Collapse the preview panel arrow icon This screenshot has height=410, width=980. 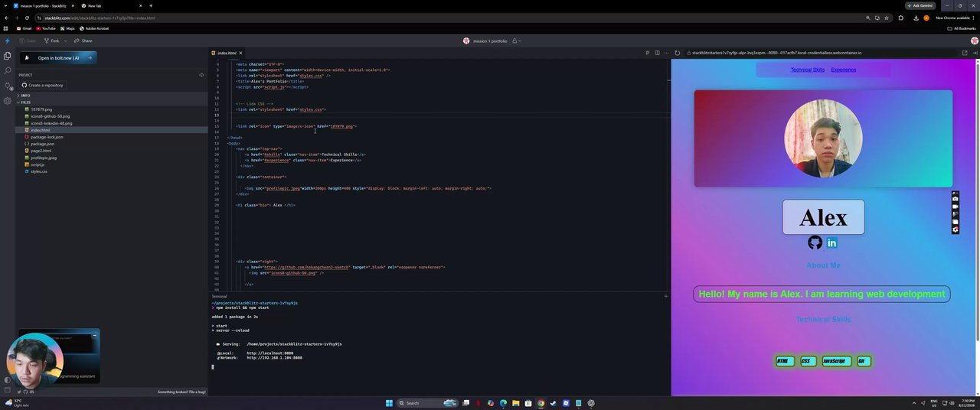tap(975, 53)
